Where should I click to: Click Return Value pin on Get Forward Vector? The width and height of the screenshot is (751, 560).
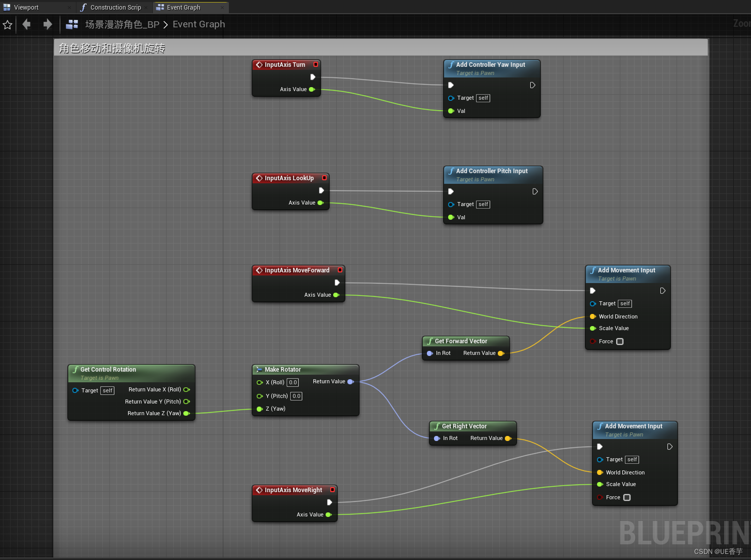[501, 353]
